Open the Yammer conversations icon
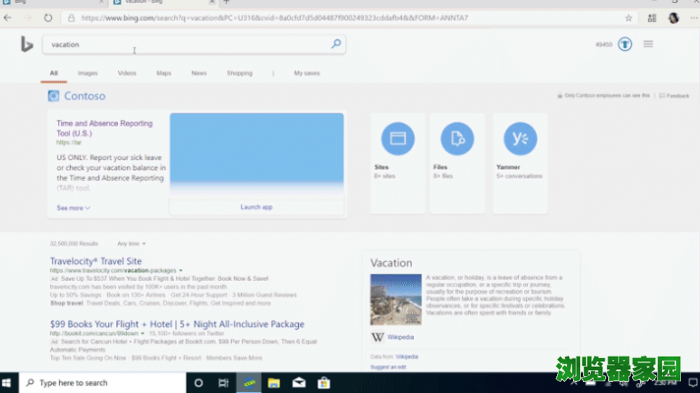The image size is (700, 393). (520, 138)
